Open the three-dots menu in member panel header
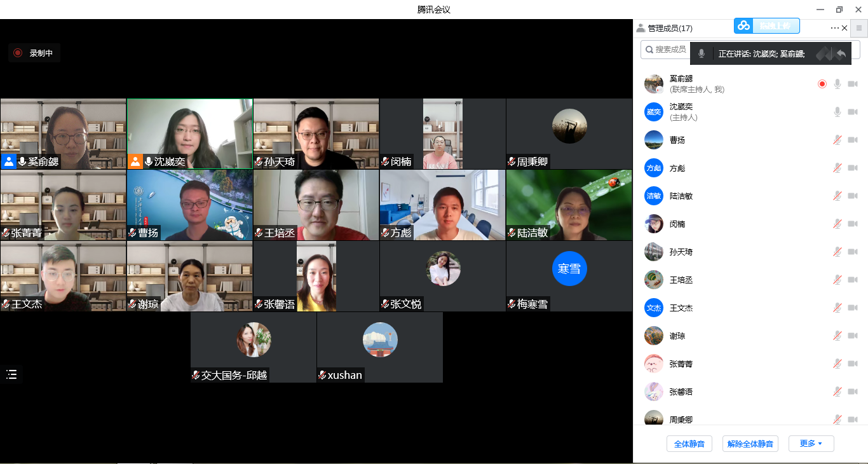868x464 pixels. [x=834, y=28]
